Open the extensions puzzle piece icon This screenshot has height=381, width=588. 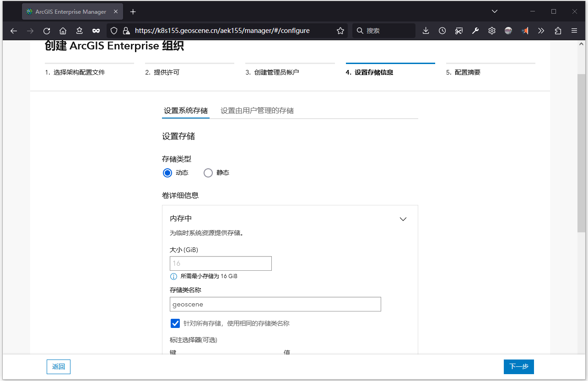pyautogui.click(x=558, y=31)
